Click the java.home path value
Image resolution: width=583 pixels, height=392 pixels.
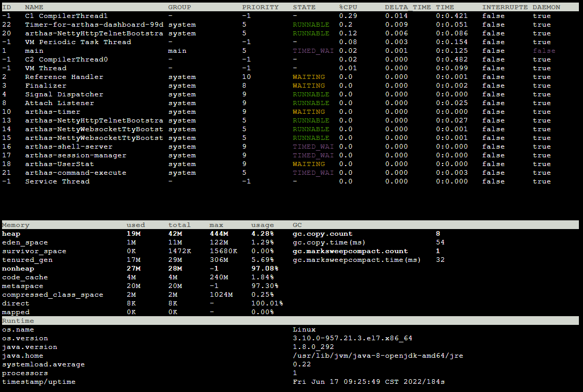pyautogui.click(x=378, y=356)
